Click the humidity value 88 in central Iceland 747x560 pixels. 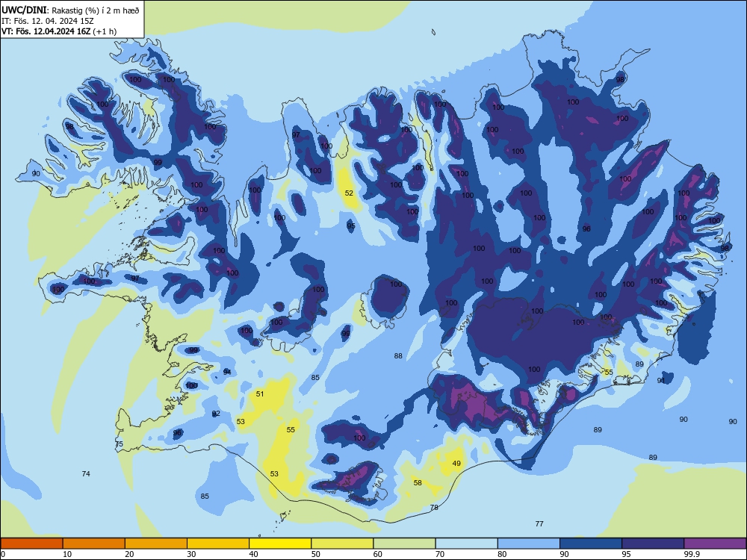(398, 355)
